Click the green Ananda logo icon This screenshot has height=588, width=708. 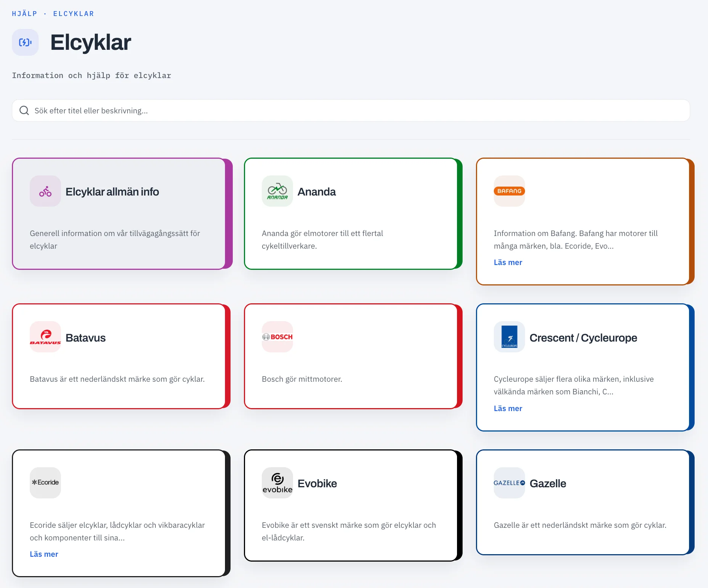277,191
